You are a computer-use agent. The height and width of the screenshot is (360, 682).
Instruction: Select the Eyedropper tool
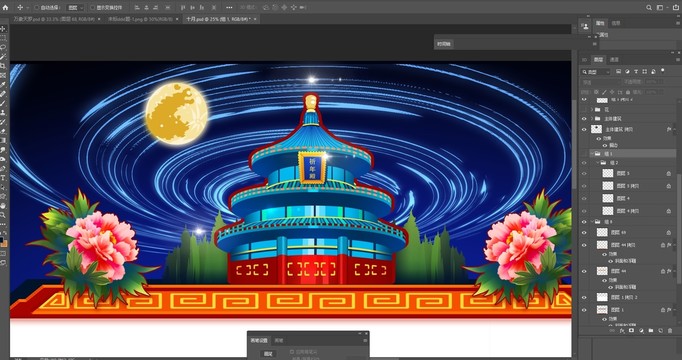3,84
